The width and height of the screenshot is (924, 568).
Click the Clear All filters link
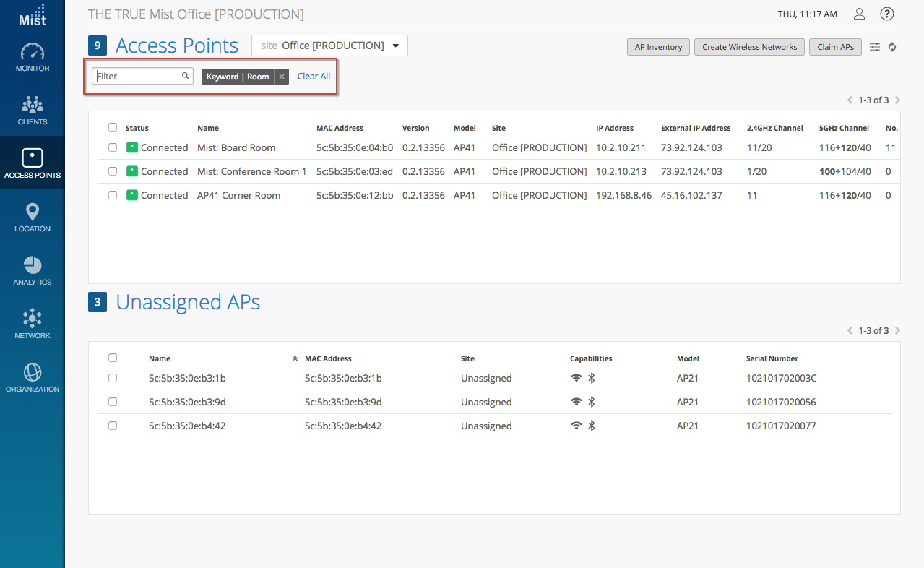click(x=314, y=77)
